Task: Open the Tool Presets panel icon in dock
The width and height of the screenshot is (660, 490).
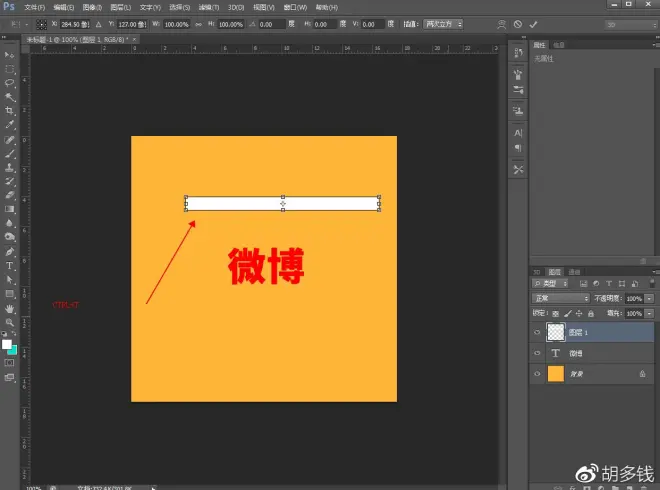Action: coord(518,170)
